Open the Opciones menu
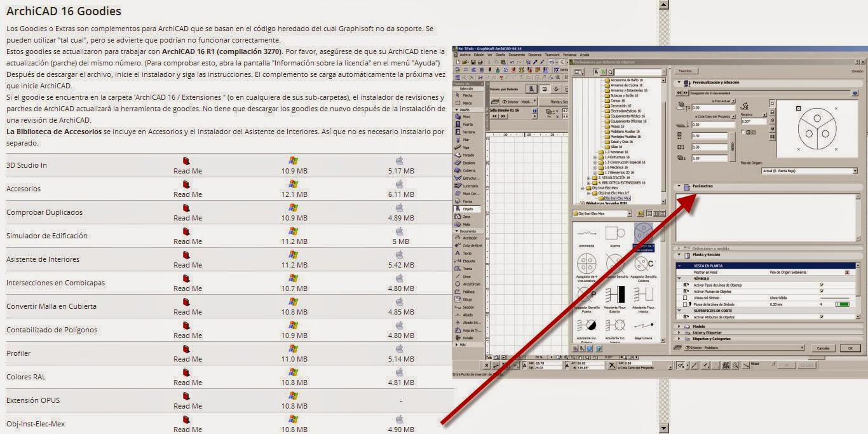 point(534,55)
